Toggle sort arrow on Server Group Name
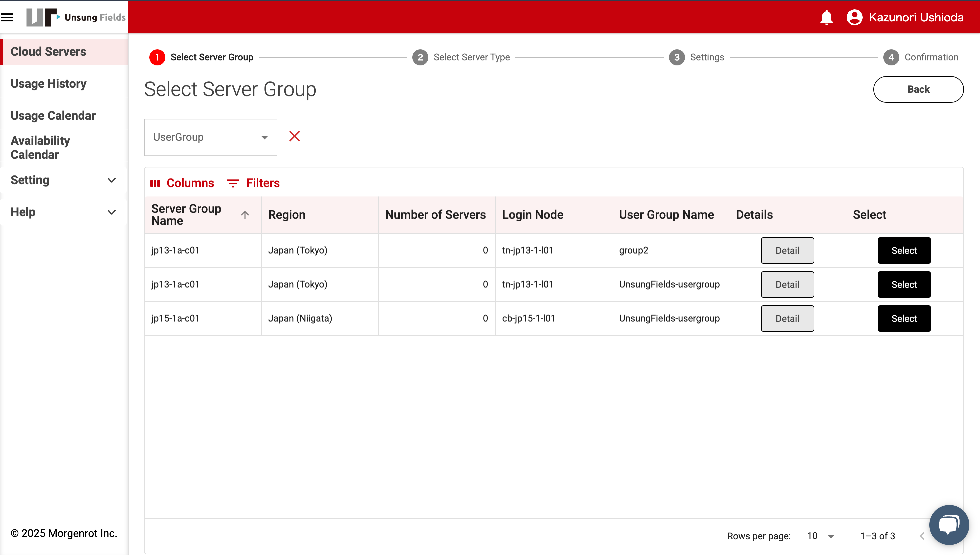Viewport: 980px width, 555px height. coord(245,214)
